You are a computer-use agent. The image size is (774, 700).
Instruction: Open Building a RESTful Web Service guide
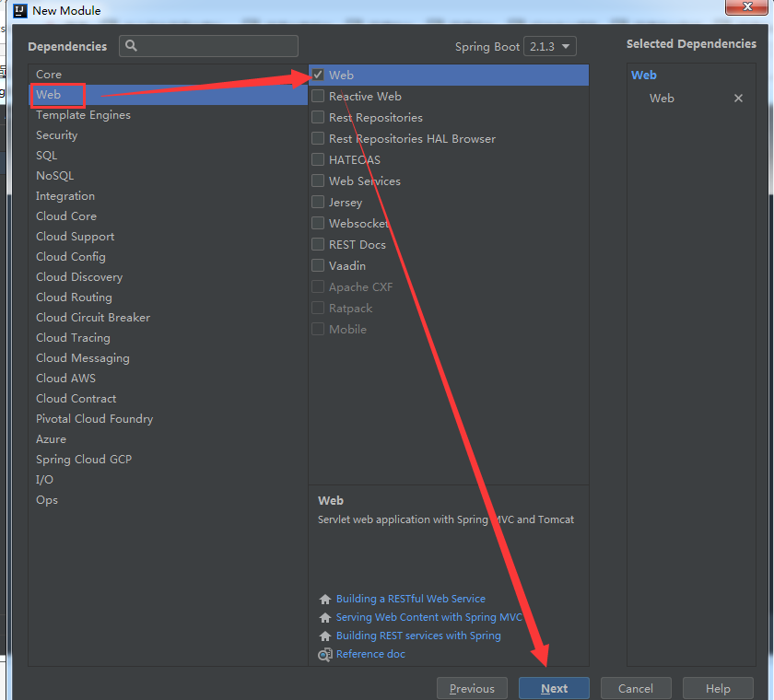click(x=411, y=599)
